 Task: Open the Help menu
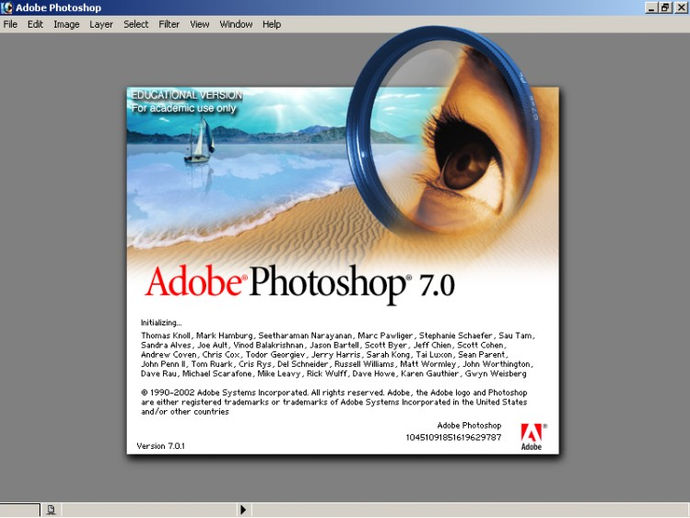272,24
